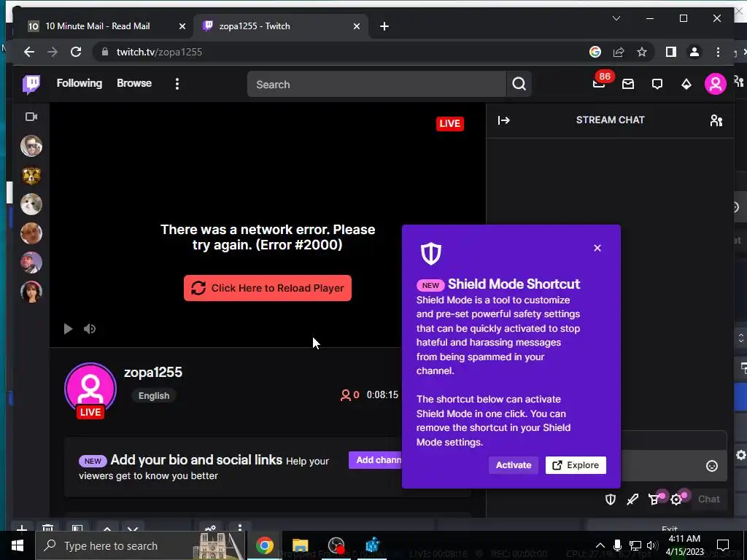Click the address bar URL twitch.tv/zopa1255
Screen dimensions: 747x560
tap(159, 52)
